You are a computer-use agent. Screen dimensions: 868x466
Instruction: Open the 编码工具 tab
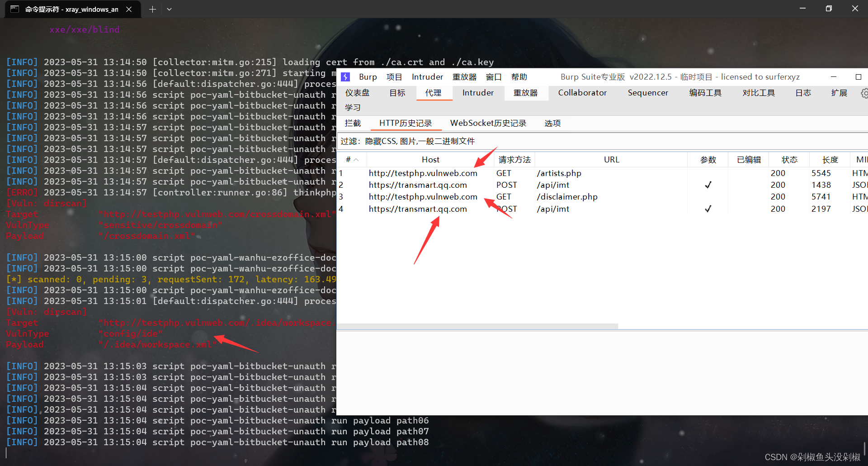coord(705,93)
